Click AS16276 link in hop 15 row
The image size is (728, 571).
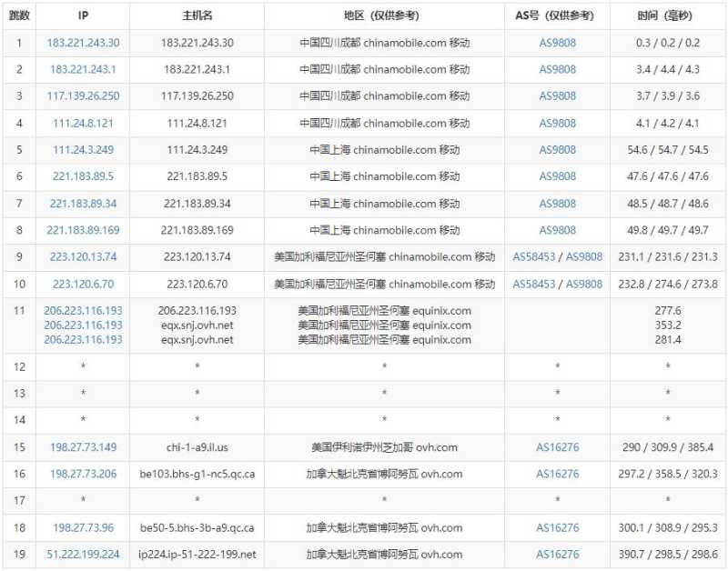[558, 447]
